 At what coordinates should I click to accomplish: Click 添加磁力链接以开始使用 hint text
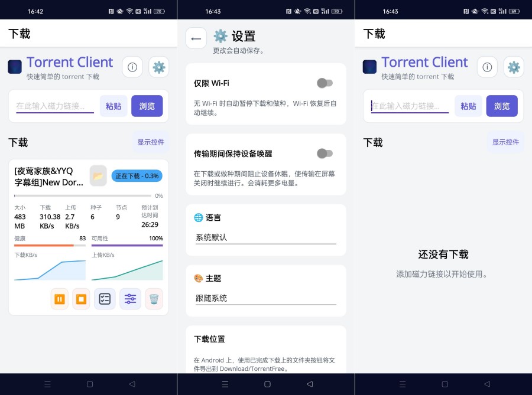[442, 274]
